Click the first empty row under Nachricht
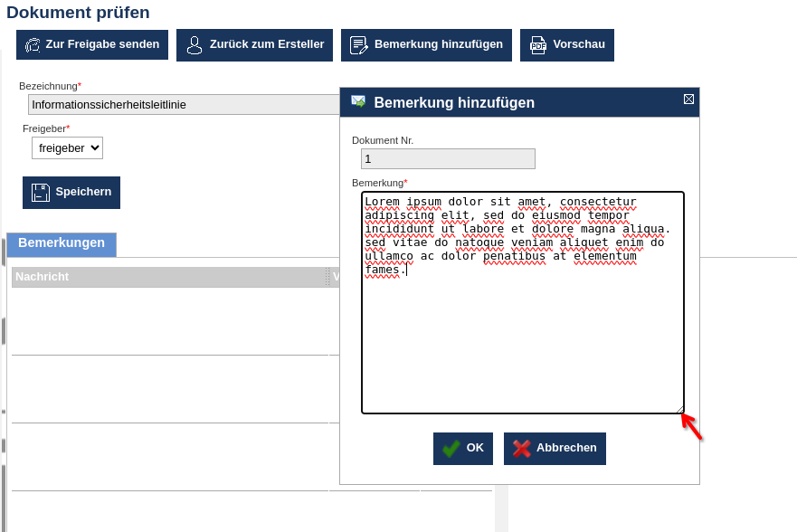The height and width of the screenshot is (532, 797). [169, 321]
